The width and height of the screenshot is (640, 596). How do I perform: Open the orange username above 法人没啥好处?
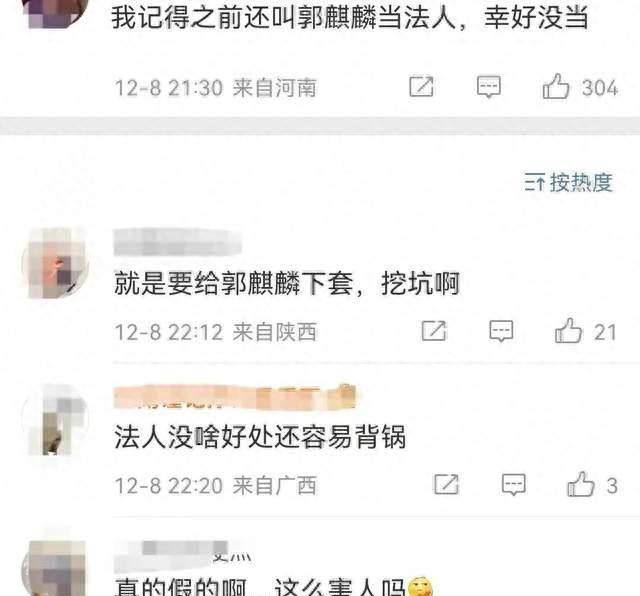click(235, 396)
